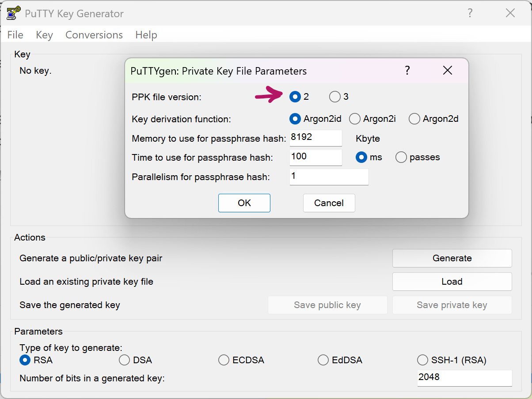Viewport: 532px width, 399px height.
Task: Click the help question mark on main window
Action: (x=470, y=13)
